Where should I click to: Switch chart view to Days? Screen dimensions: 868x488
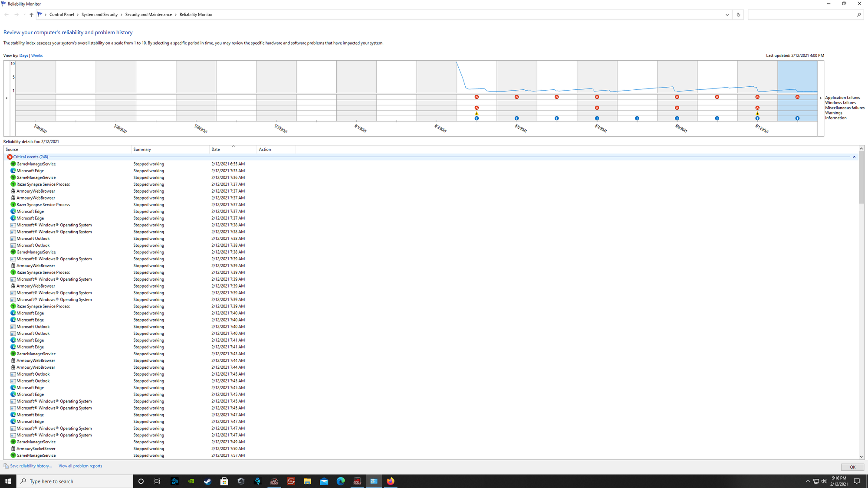(23, 56)
